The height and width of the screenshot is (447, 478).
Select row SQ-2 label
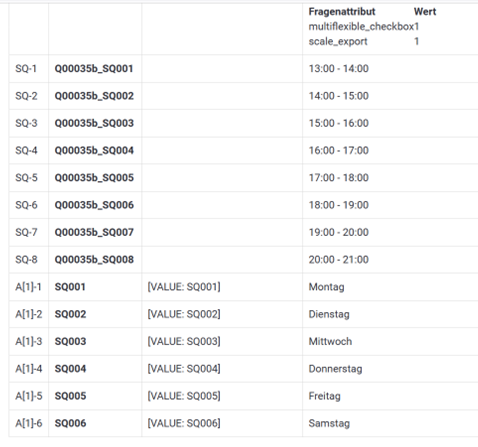26,96
